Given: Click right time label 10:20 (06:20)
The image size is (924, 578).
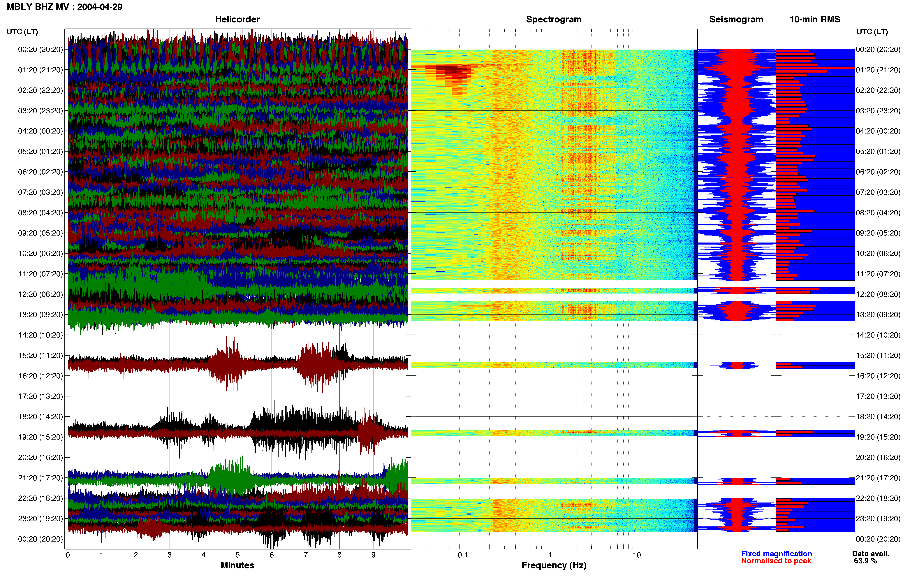Looking at the screenshot, I should [878, 253].
